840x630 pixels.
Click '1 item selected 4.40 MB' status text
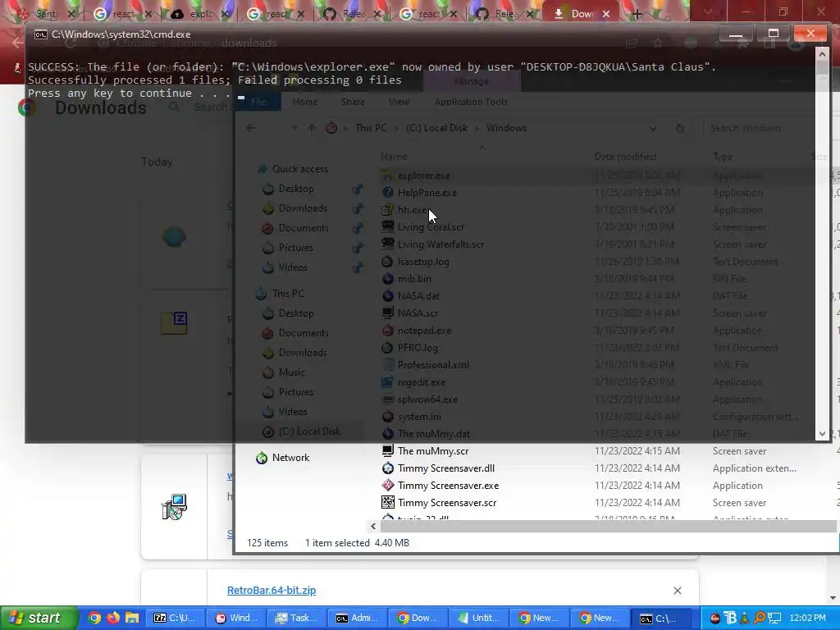click(x=357, y=543)
